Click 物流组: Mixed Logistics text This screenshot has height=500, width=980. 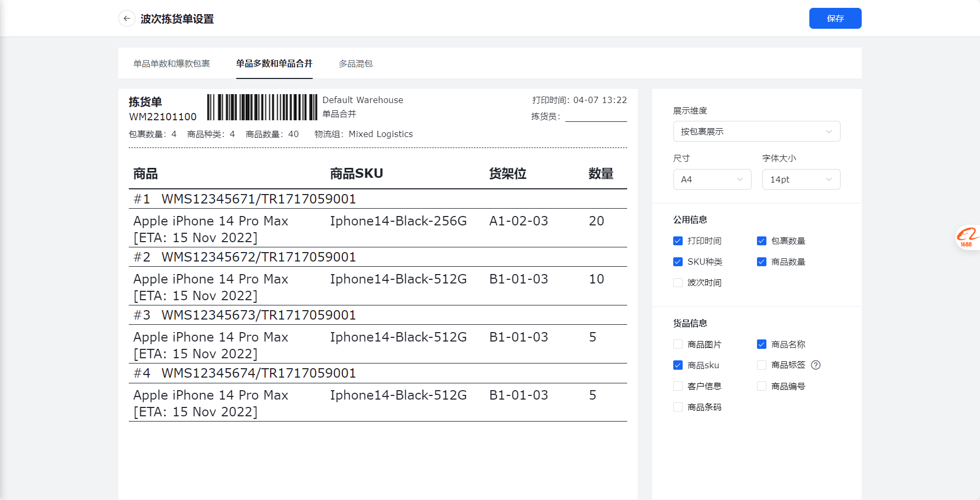coord(363,134)
